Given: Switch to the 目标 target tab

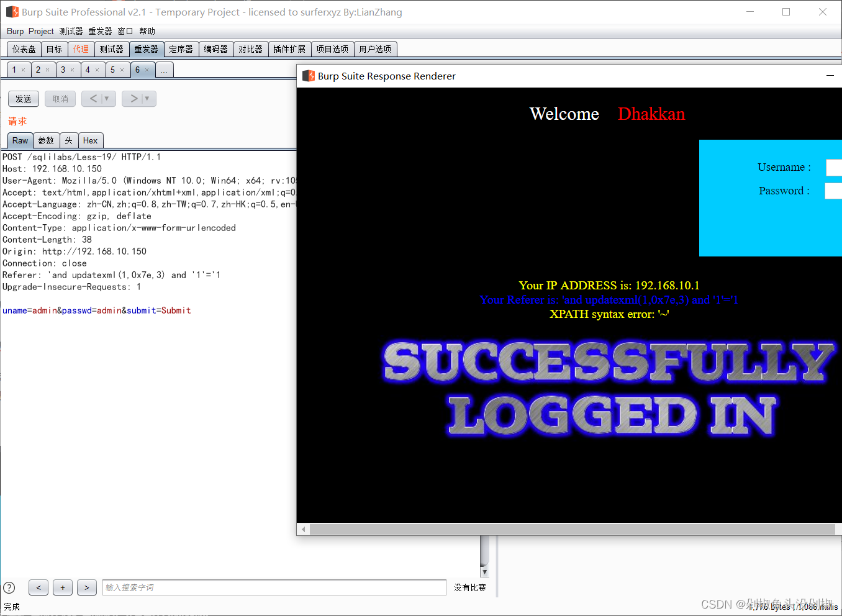Looking at the screenshot, I should click(55, 49).
